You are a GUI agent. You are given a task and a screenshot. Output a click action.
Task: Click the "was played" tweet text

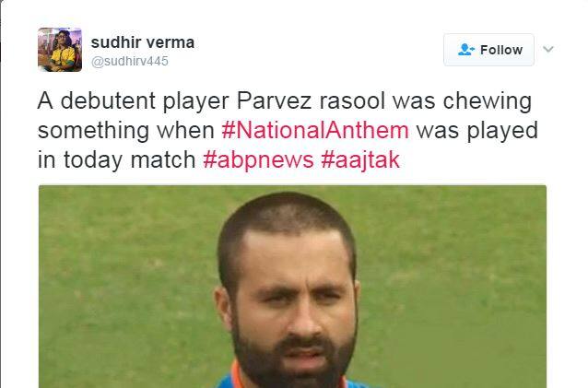tap(477, 131)
